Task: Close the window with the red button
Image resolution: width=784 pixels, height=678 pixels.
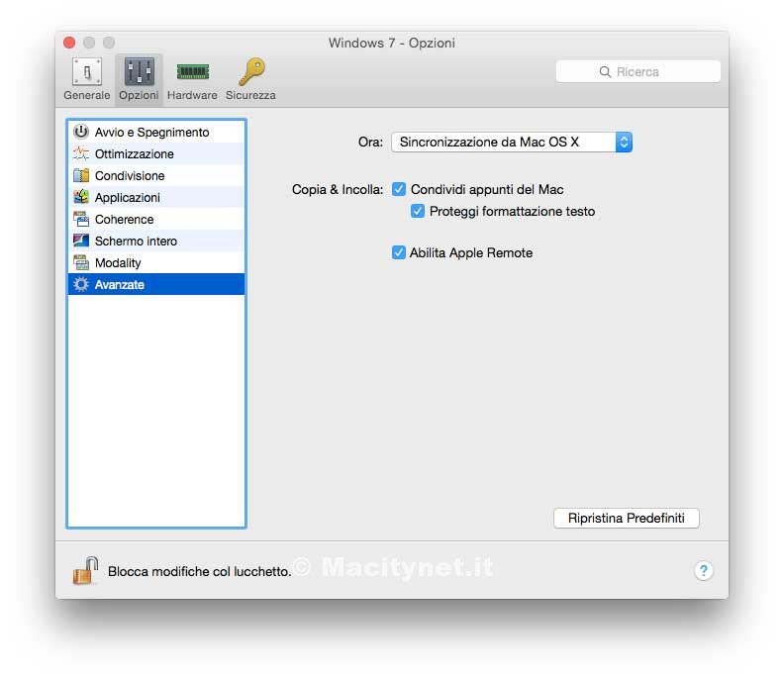Action: 69,43
